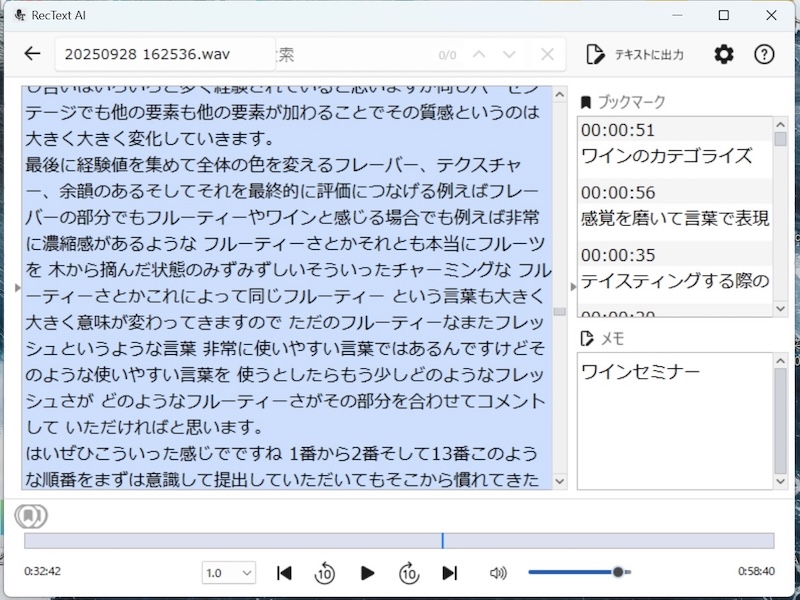Click the メモ panel note icon
Screen dimensions: 800x600
pyautogui.click(x=589, y=338)
